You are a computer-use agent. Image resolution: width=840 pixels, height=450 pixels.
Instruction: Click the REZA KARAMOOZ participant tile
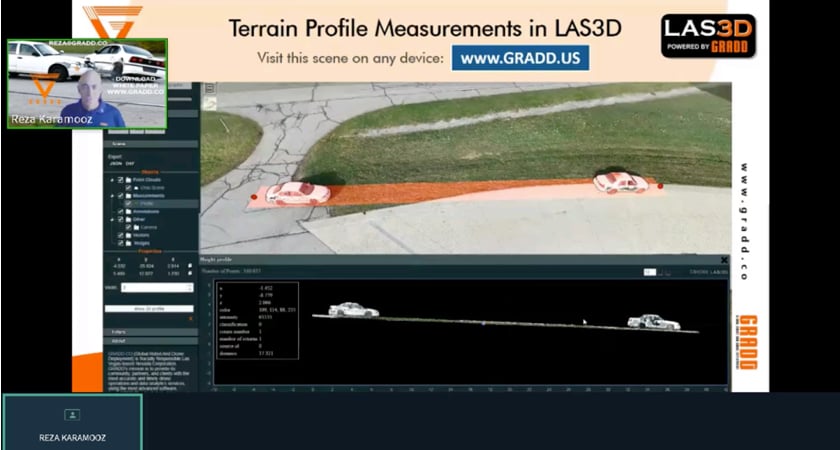coord(72,422)
